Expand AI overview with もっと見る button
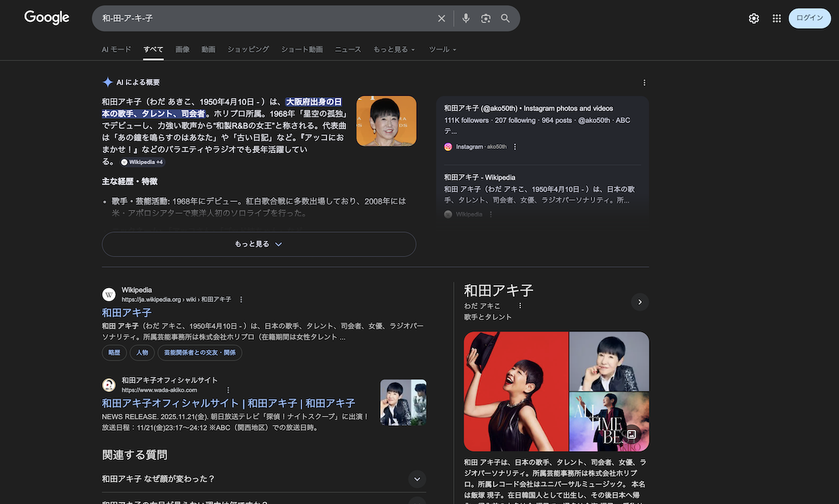This screenshot has height=504, width=839. click(x=259, y=244)
